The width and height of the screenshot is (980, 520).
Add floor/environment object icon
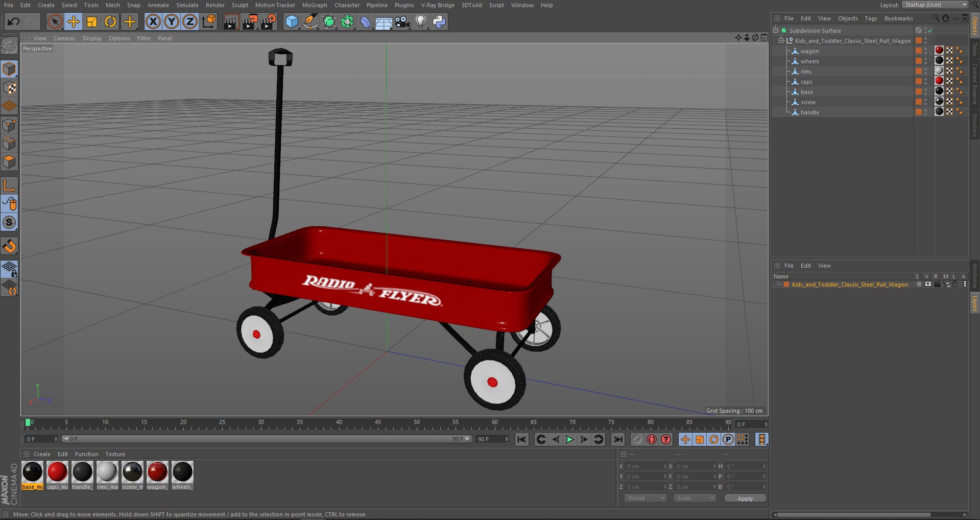coord(384,21)
